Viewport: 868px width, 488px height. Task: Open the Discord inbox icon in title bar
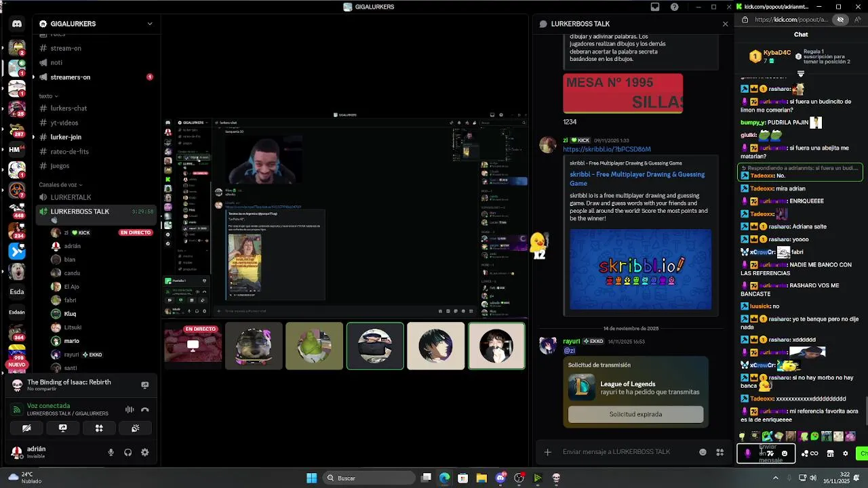(655, 7)
